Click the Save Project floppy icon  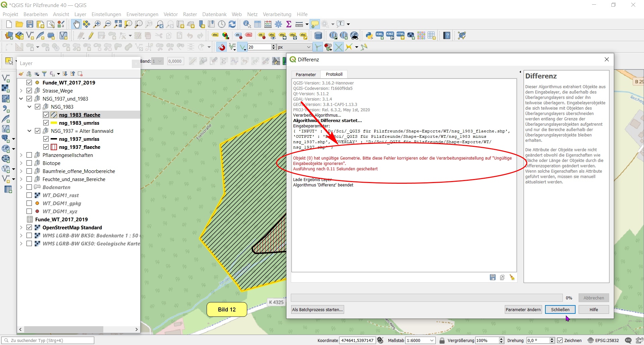coord(30,24)
